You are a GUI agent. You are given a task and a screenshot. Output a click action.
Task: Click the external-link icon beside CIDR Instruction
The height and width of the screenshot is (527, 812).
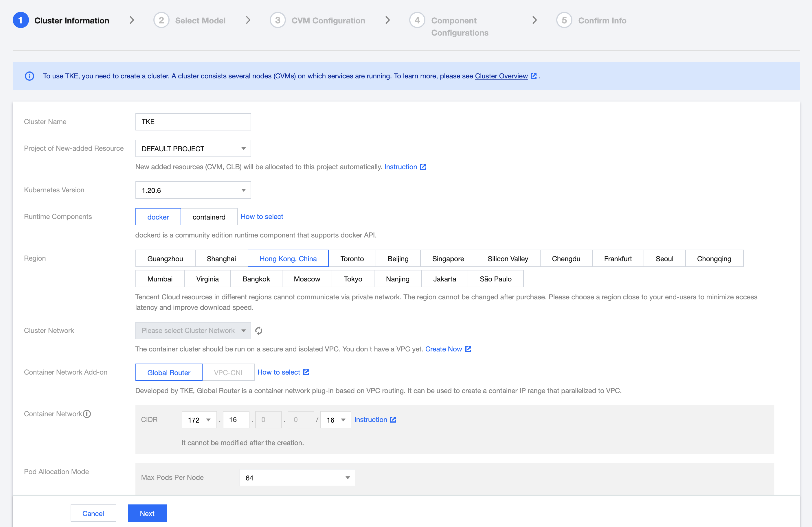click(393, 420)
